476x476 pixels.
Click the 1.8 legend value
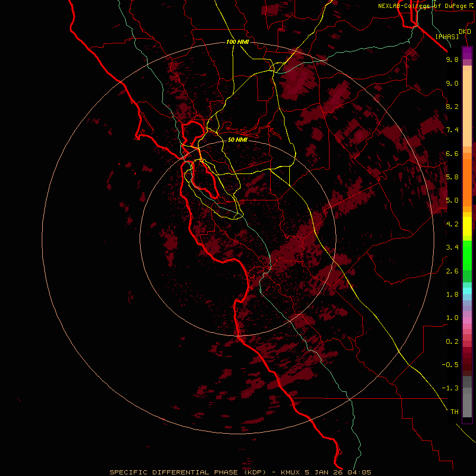(452, 295)
